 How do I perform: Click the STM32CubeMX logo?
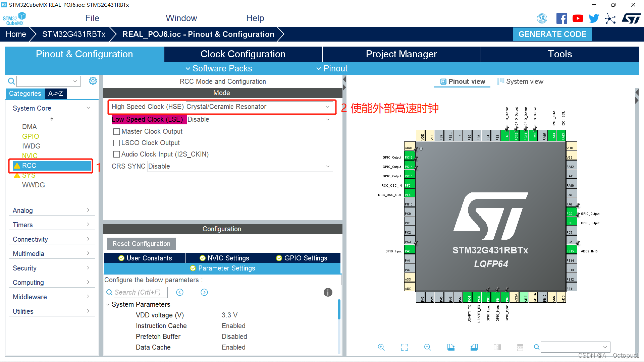coord(14,19)
